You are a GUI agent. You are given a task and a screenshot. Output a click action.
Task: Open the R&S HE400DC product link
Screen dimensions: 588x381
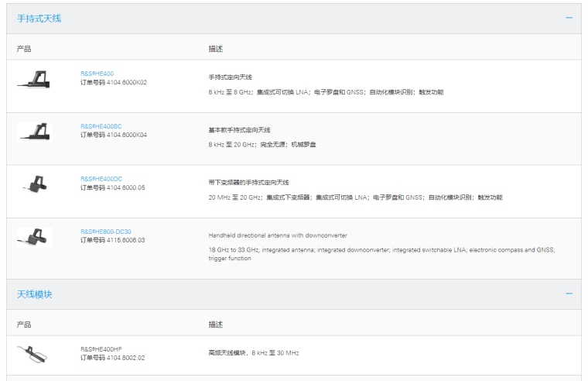[x=101, y=179]
